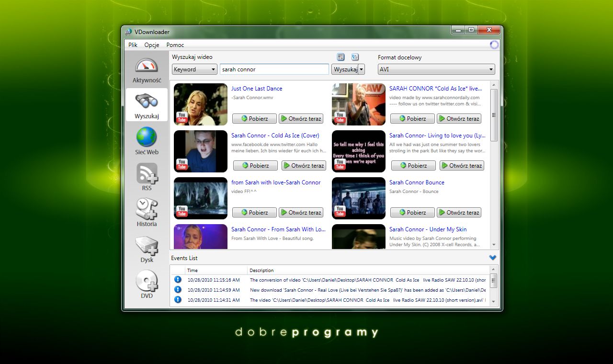
Task: Switch to the thumbnail grid view icon
Action: tap(355, 57)
